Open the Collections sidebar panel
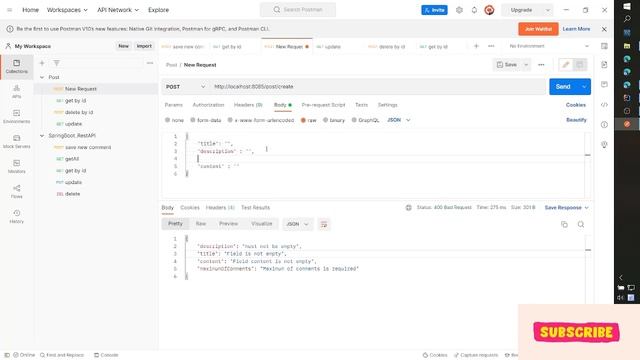This screenshot has width=640, height=360. click(x=16, y=67)
